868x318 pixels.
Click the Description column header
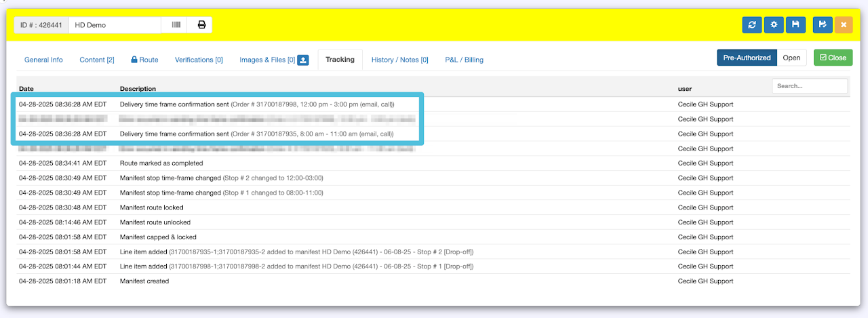(x=138, y=89)
